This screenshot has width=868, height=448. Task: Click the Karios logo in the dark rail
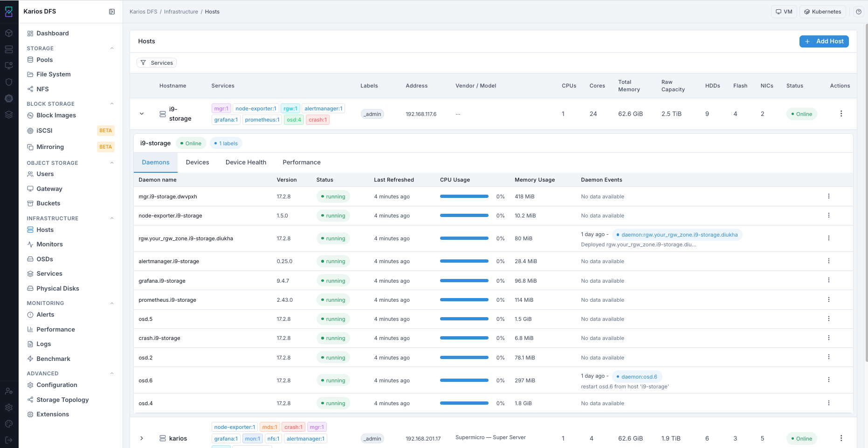(9, 12)
